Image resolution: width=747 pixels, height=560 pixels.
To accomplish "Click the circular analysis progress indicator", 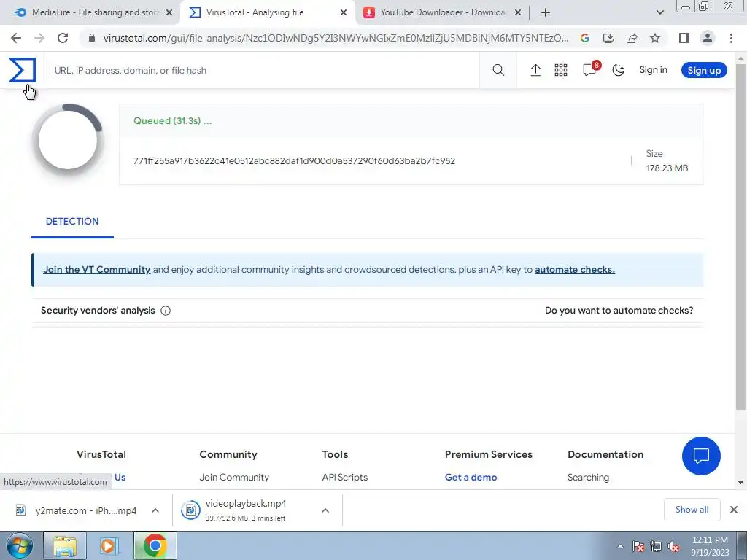I will coord(68,141).
